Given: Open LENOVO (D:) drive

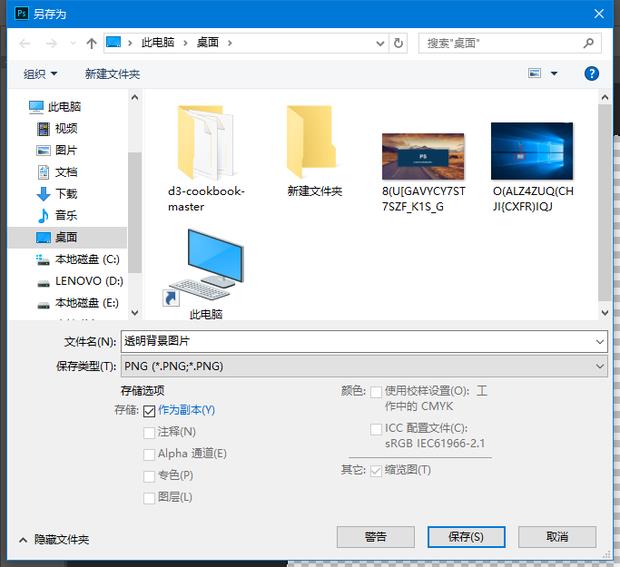Looking at the screenshot, I should (x=80, y=281).
